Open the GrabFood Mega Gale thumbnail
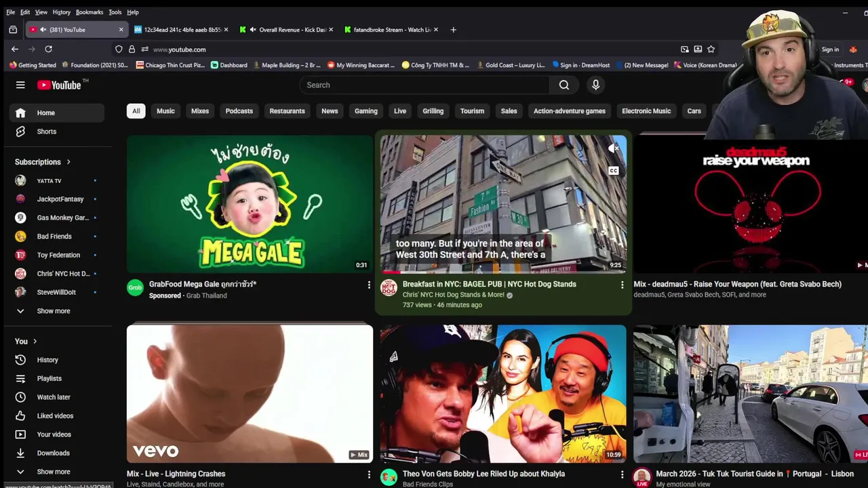Viewport: 868px width, 488px height. 250,204
